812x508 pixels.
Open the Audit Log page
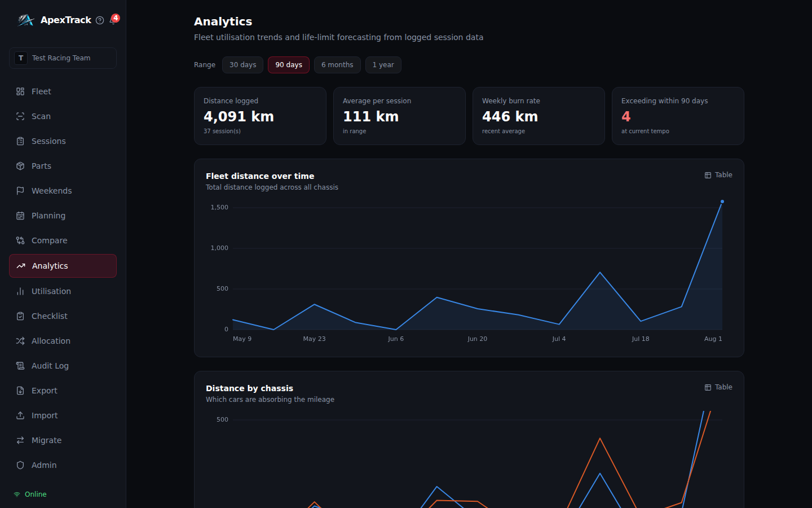pos(63,366)
